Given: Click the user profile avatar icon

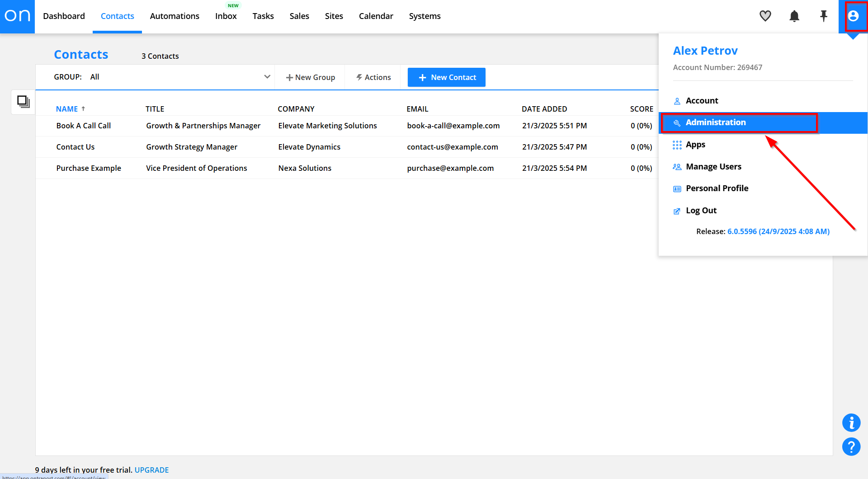Looking at the screenshot, I should pyautogui.click(x=853, y=16).
